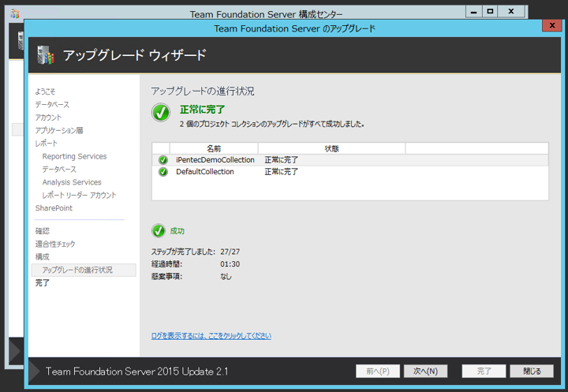The height and width of the screenshot is (392, 568).
Task: Go to the アカウント step
Action: coord(48,118)
